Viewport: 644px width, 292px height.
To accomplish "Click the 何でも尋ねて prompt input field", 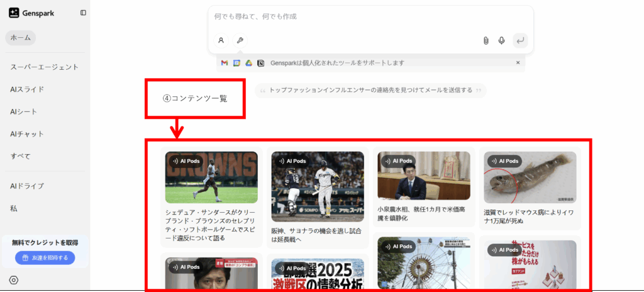I will [x=370, y=16].
